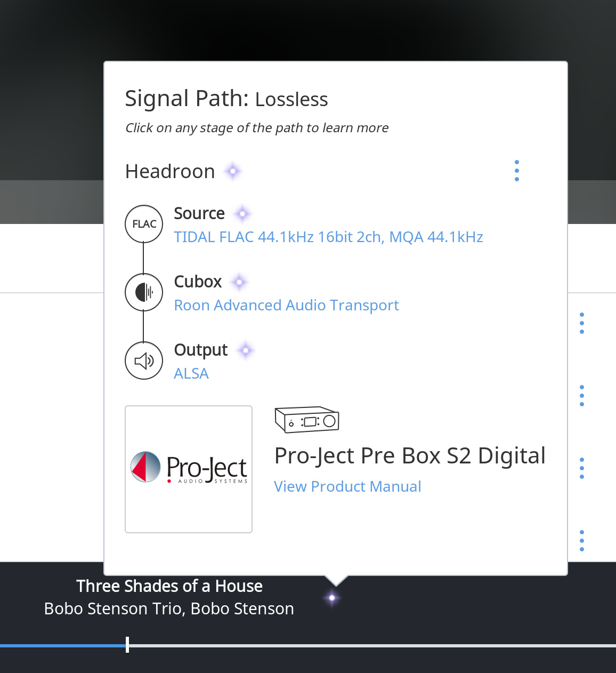616x673 pixels.
Task: Click the Output stage label
Action: [x=201, y=350]
